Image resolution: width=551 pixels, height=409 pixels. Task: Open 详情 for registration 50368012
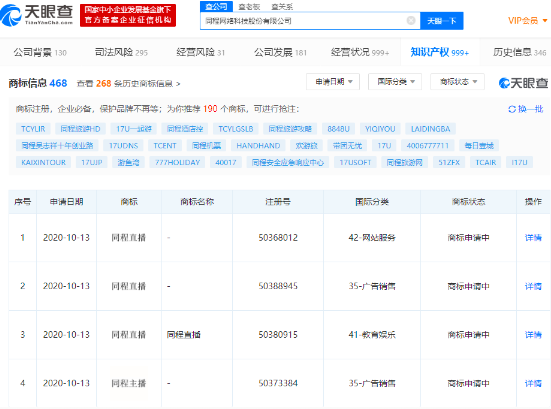coord(533,238)
